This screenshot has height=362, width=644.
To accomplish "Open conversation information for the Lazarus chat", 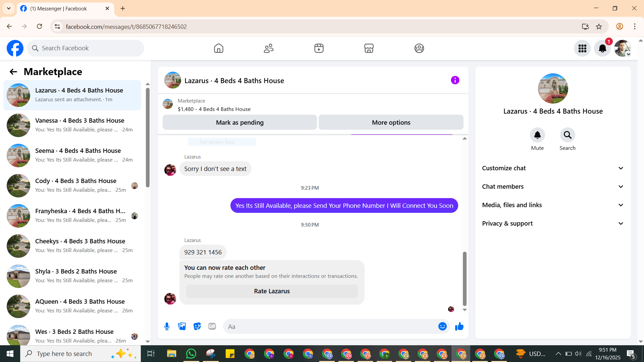I will [x=455, y=80].
